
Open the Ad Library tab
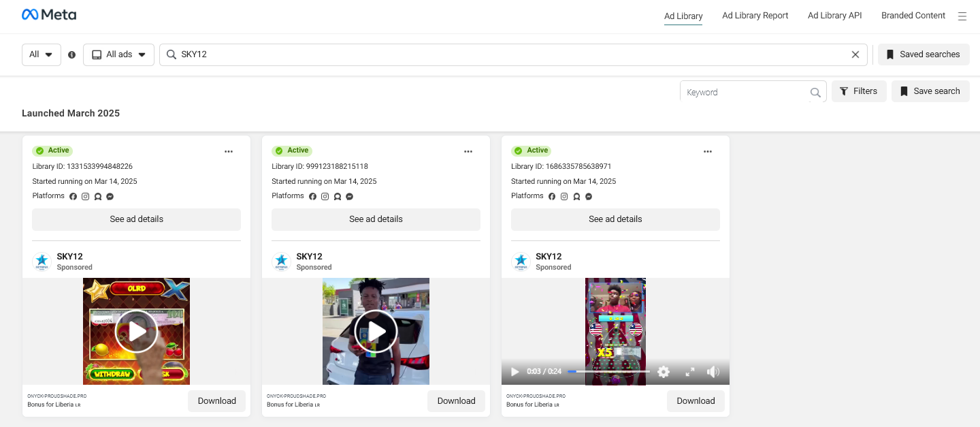coord(683,16)
